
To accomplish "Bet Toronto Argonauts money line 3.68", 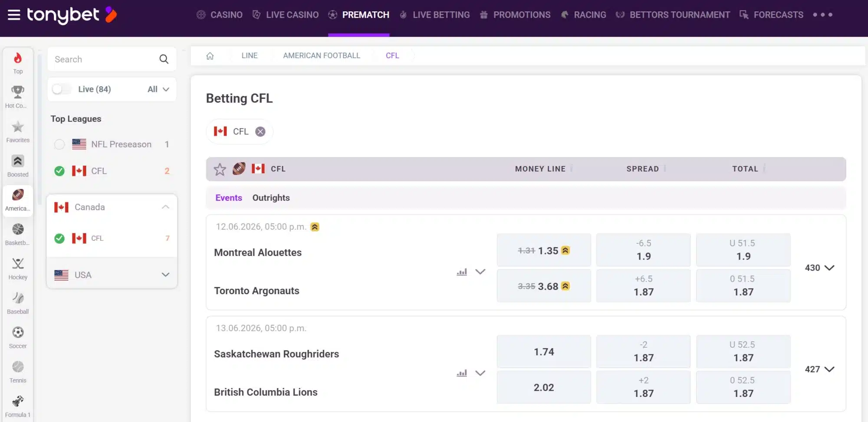I will point(544,286).
